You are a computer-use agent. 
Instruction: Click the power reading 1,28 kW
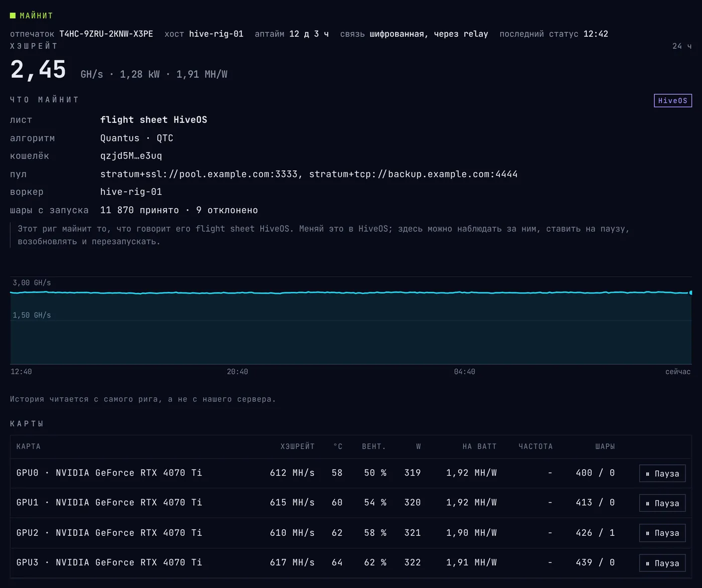pos(140,74)
